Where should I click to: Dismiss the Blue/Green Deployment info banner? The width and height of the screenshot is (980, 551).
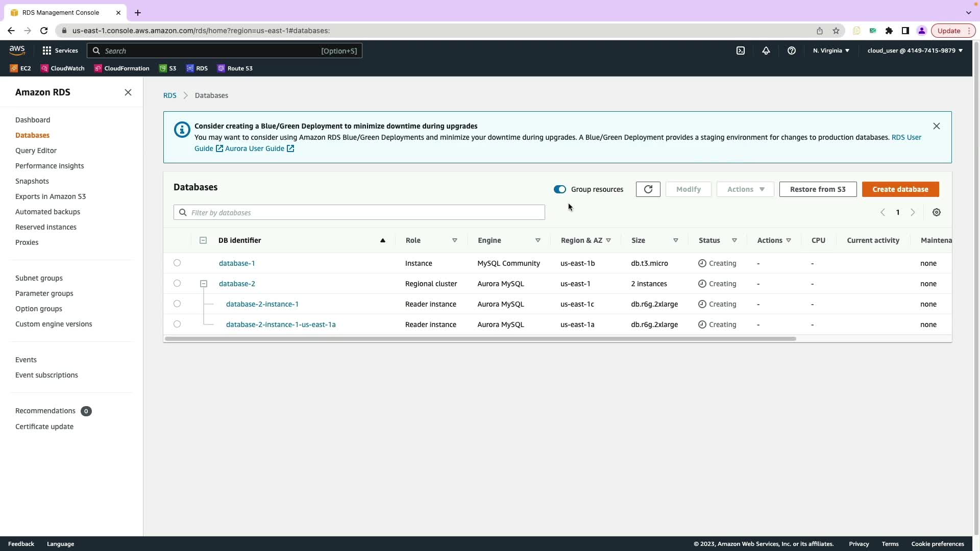[936, 126]
